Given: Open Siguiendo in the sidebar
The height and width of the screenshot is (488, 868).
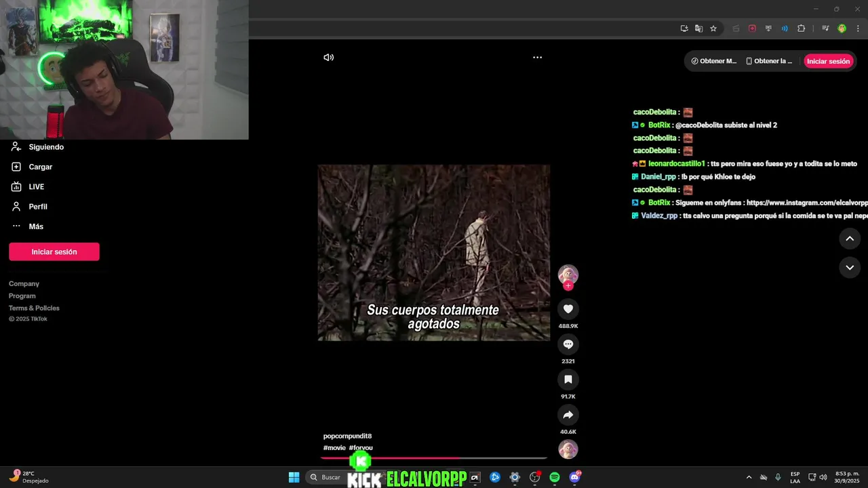Looking at the screenshot, I should (x=38, y=147).
